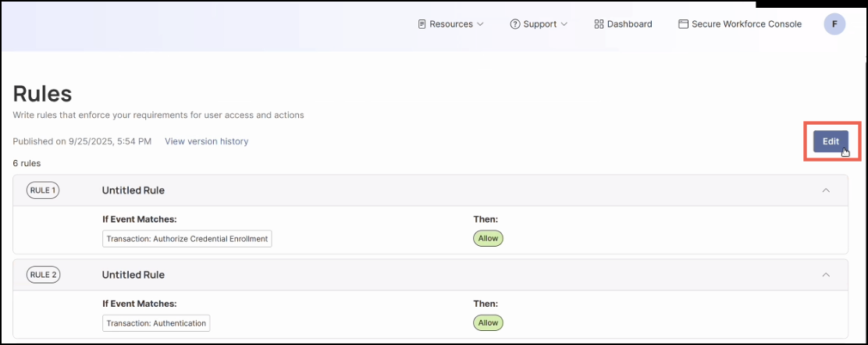Click the RULE 2 badge
The image size is (868, 345).
(43, 275)
